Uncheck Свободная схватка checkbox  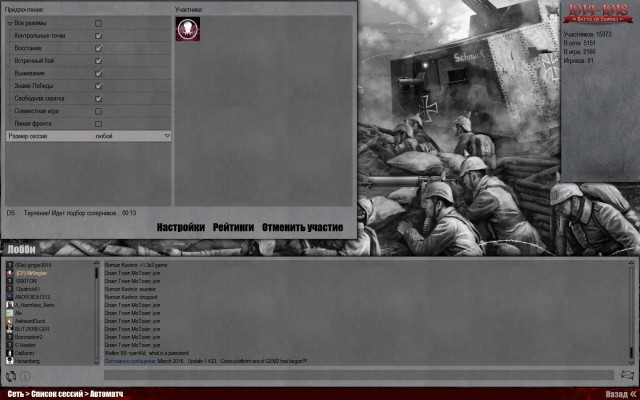tap(98, 99)
